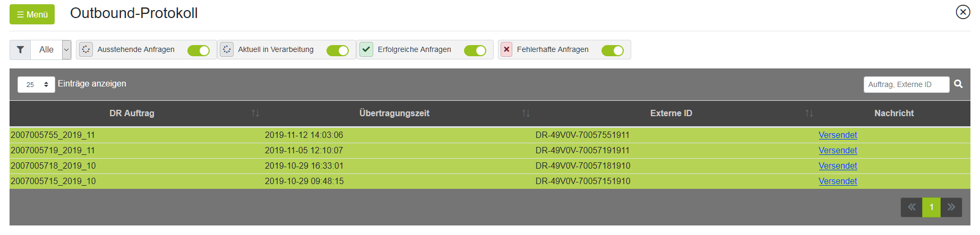Open the 25 entries per page selector
Image resolution: width=980 pixels, height=235 pixels.
pyautogui.click(x=36, y=84)
